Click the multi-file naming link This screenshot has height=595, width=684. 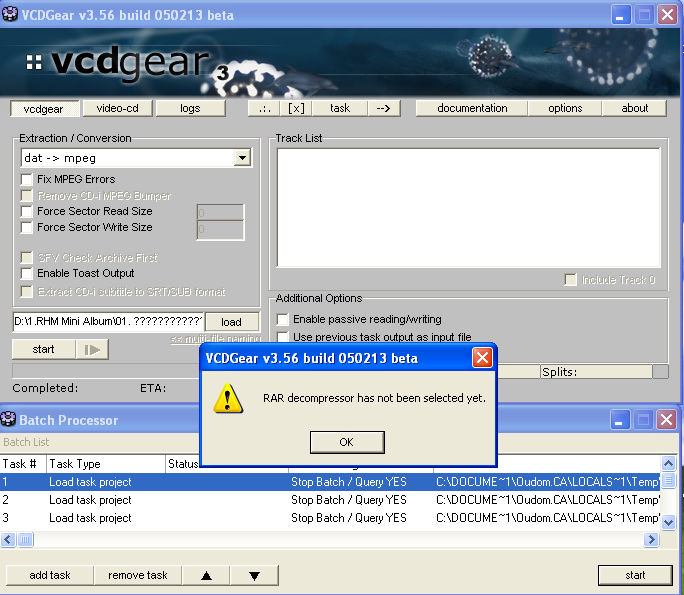(216, 339)
